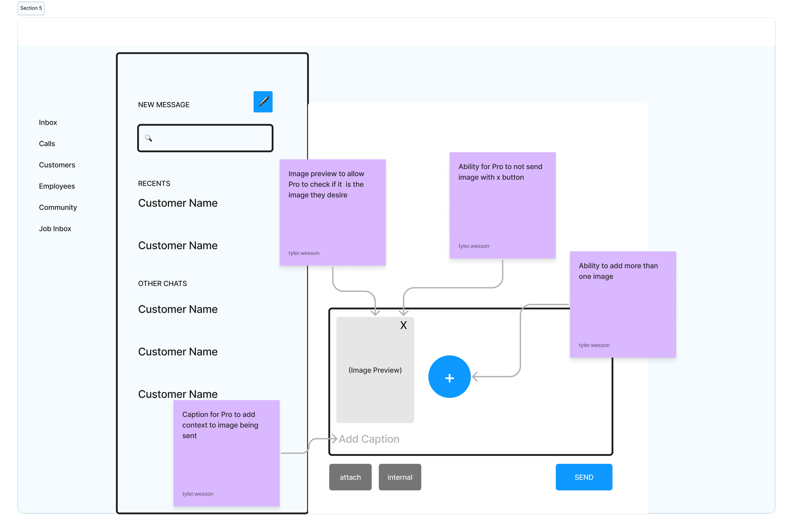The image size is (793, 532).
Task: Click the X to remove image preview
Action: 403,325
